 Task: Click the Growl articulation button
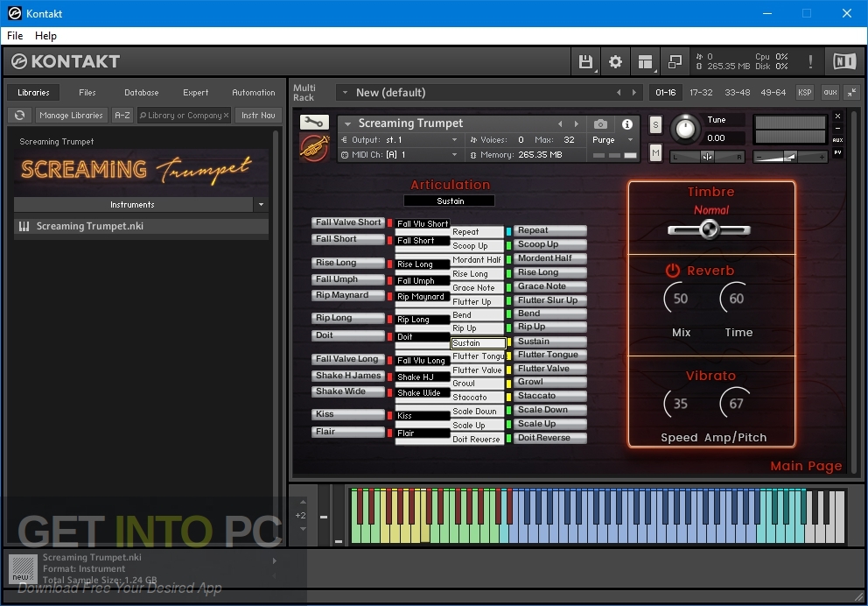click(x=550, y=382)
